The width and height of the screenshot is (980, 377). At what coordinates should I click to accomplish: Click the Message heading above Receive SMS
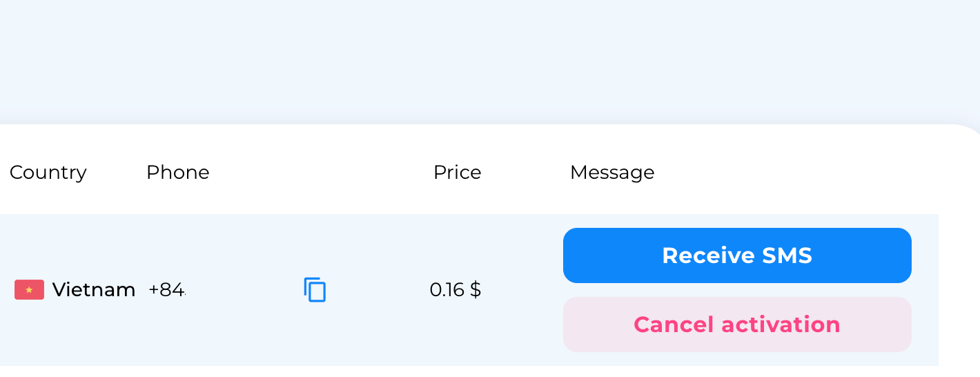(x=612, y=172)
